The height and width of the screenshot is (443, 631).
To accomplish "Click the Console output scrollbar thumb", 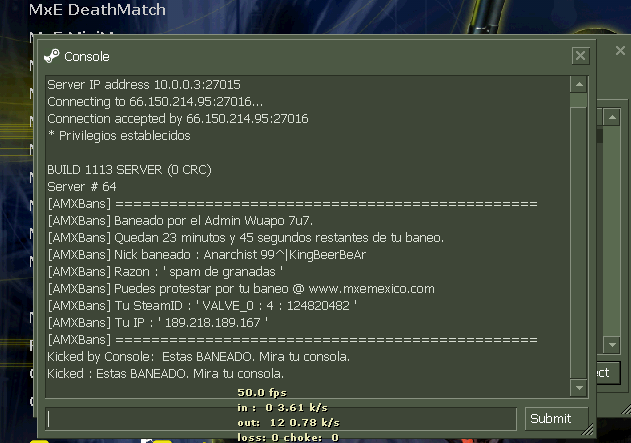I will (x=579, y=101).
